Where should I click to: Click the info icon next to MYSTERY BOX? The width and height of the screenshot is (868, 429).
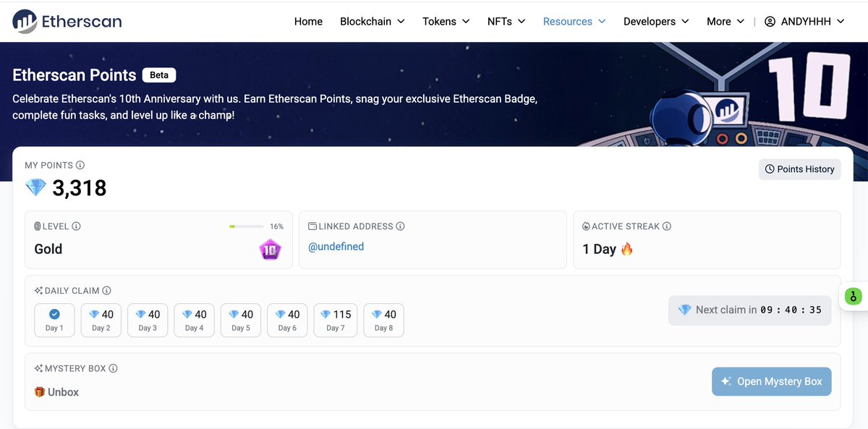click(x=113, y=368)
